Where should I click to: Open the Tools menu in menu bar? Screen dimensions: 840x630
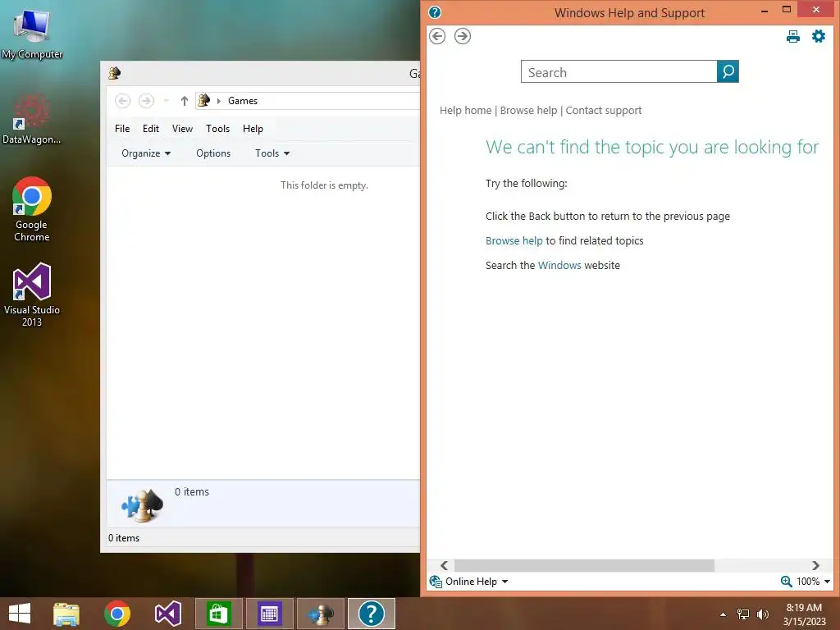click(x=217, y=129)
